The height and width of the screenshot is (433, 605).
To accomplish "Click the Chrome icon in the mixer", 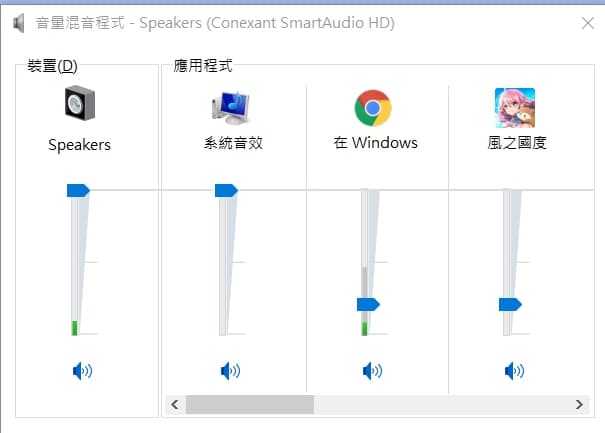I will coord(373,107).
